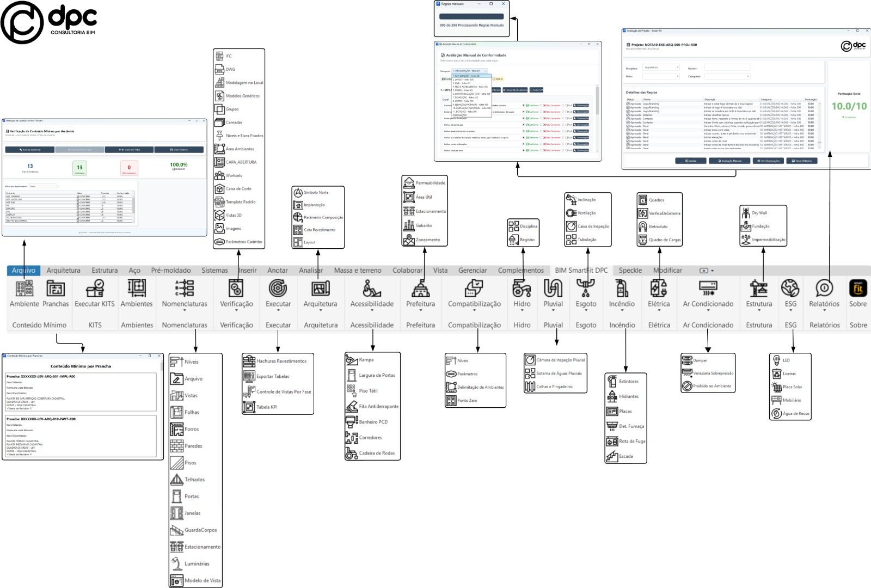
Task: Switch to the Massa e terreno tab
Action: coord(358,271)
